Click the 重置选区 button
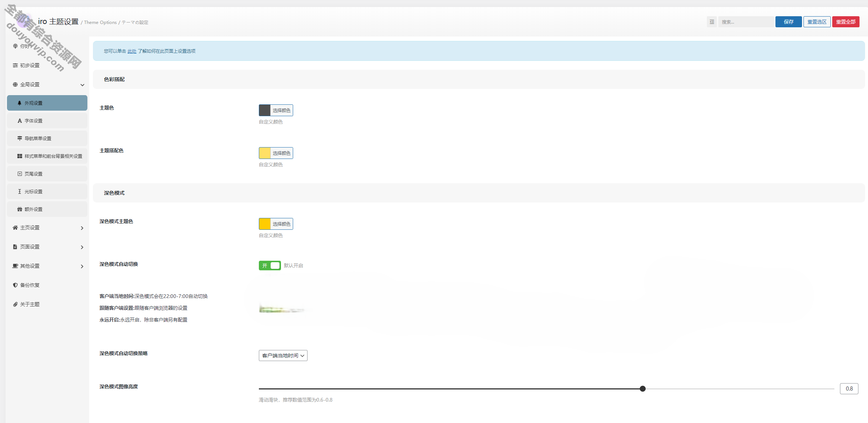The width and height of the screenshot is (868, 423). [x=817, y=22]
